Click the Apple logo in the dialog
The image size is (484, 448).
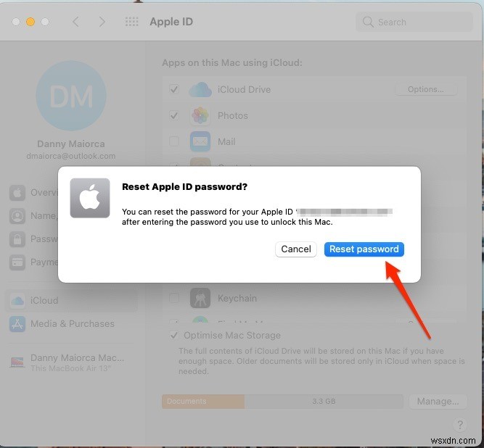[90, 198]
